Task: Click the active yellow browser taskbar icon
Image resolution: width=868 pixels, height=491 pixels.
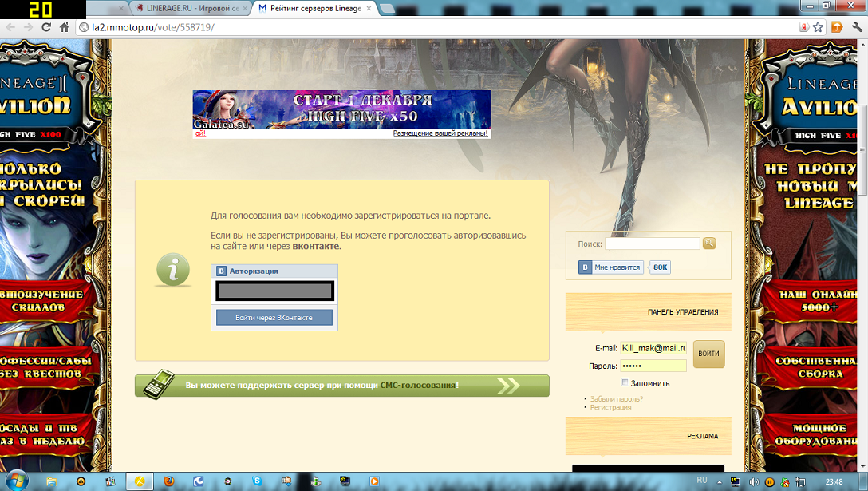Action: click(x=140, y=481)
